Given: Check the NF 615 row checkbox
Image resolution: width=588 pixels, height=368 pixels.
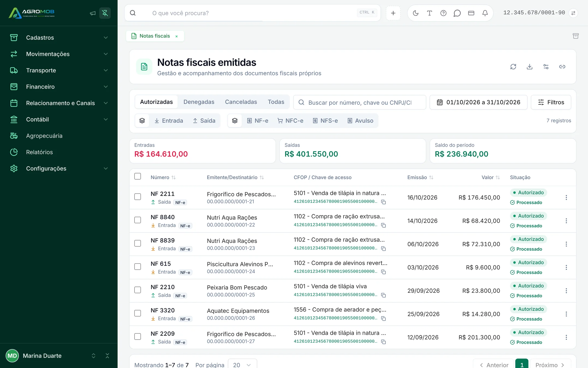Looking at the screenshot, I should 138,267.
